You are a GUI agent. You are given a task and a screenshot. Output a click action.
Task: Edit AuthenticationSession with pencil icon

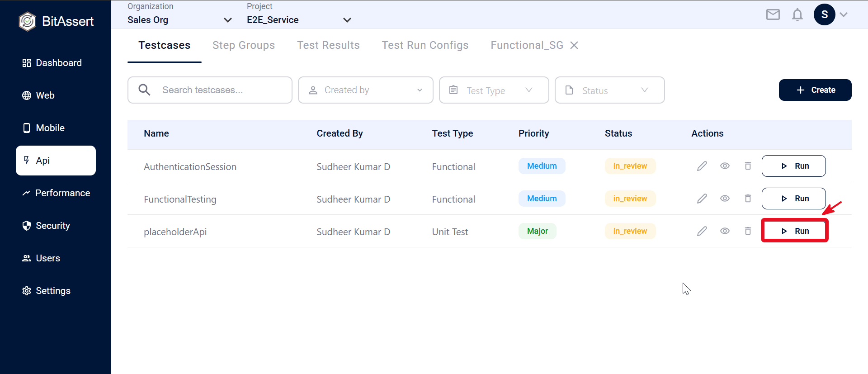702,166
